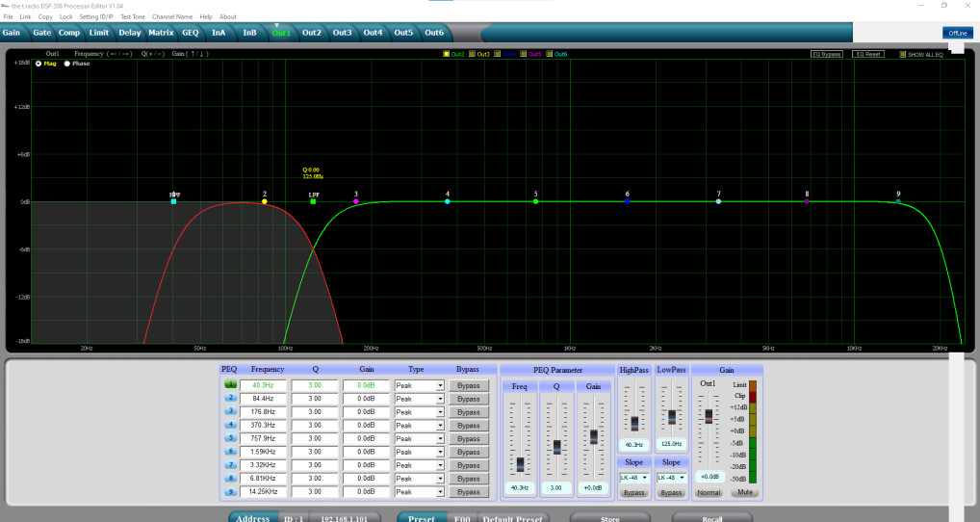Click band 2 frequency field 84.4Hz

pyautogui.click(x=263, y=399)
